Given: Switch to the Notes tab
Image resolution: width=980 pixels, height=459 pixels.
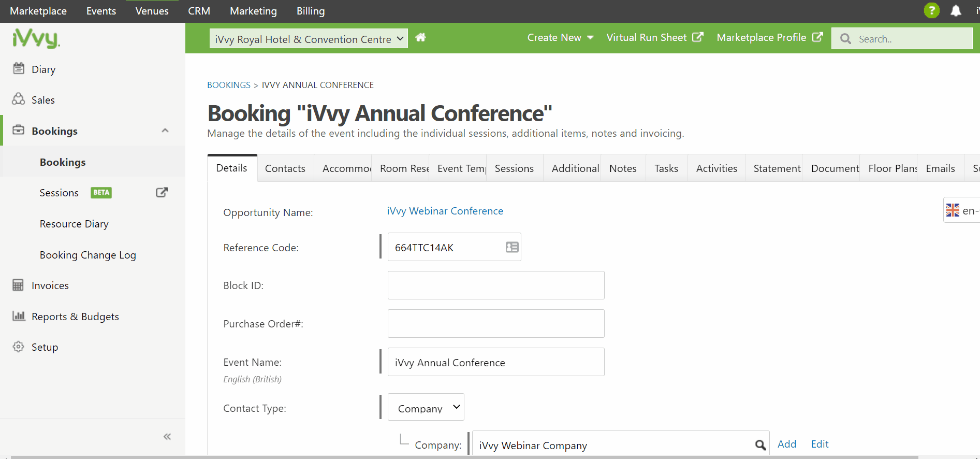Looking at the screenshot, I should coord(623,168).
